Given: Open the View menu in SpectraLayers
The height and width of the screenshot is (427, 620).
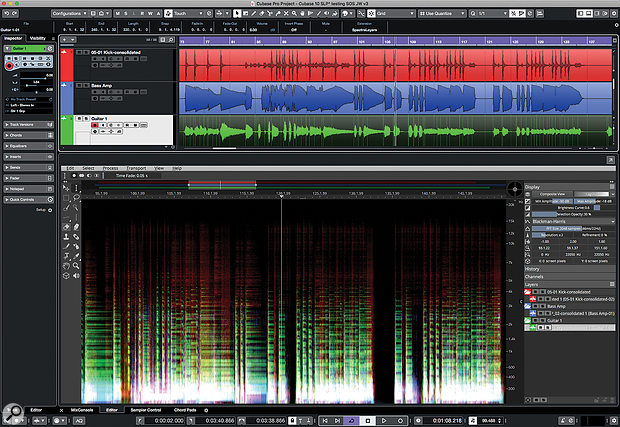Looking at the screenshot, I should 159,168.
